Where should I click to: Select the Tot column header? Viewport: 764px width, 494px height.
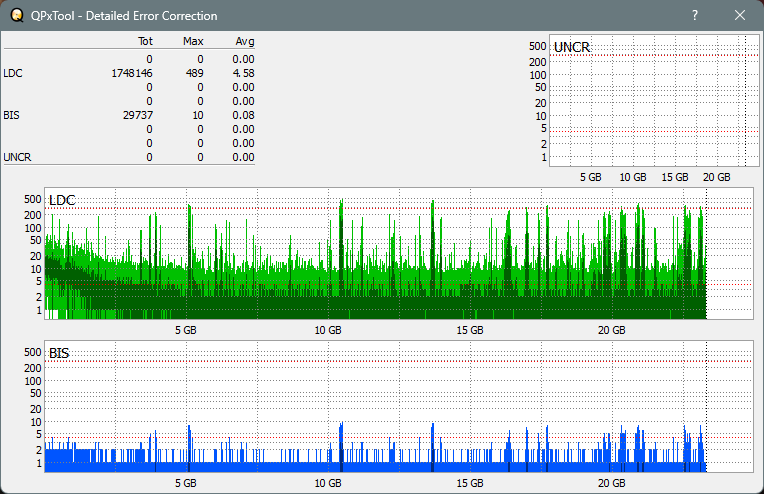point(144,41)
